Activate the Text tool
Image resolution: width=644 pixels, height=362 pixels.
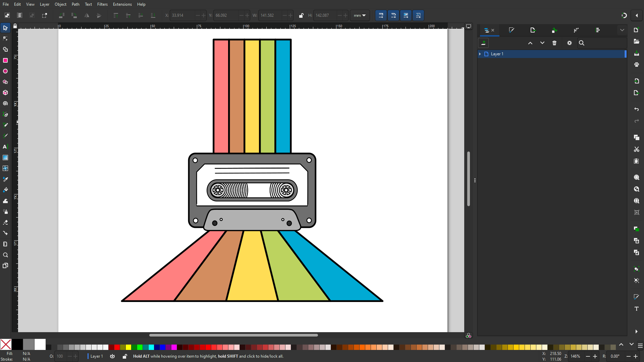[x=5, y=147]
